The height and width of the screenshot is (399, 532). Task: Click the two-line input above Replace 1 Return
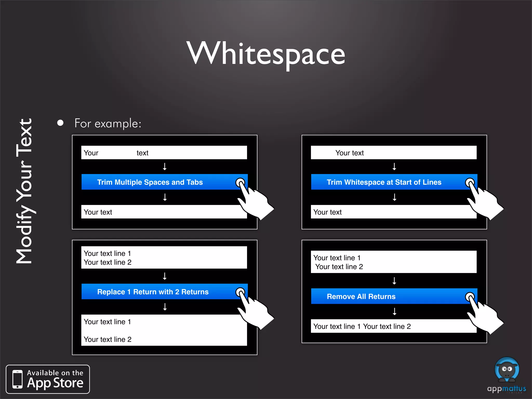pyautogui.click(x=164, y=257)
